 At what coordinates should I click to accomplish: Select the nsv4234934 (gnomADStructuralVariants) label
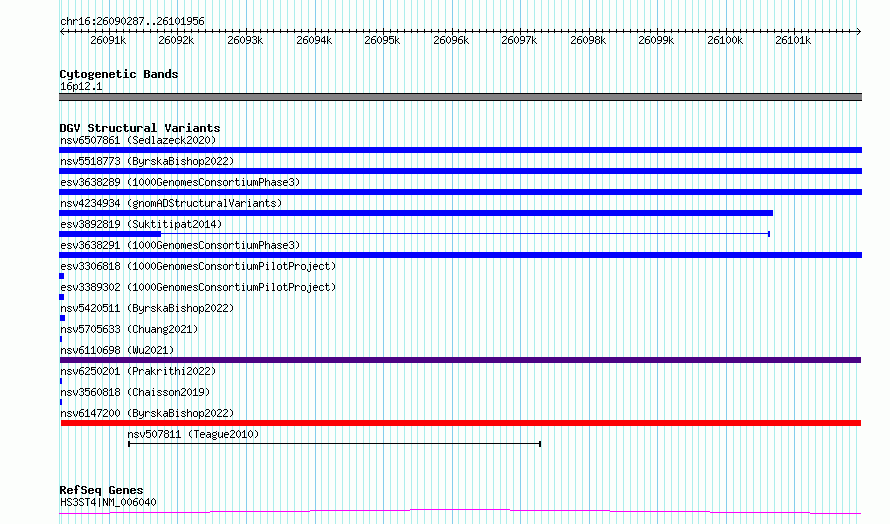pos(171,203)
